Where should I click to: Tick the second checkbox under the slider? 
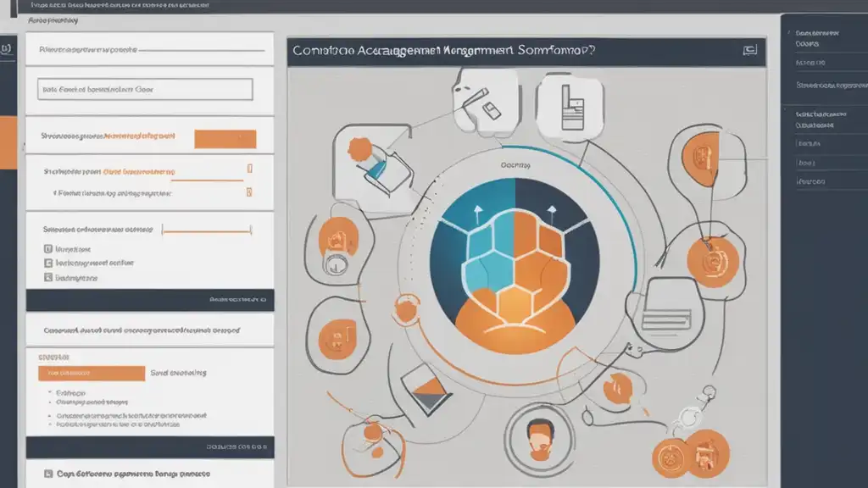click(48, 263)
